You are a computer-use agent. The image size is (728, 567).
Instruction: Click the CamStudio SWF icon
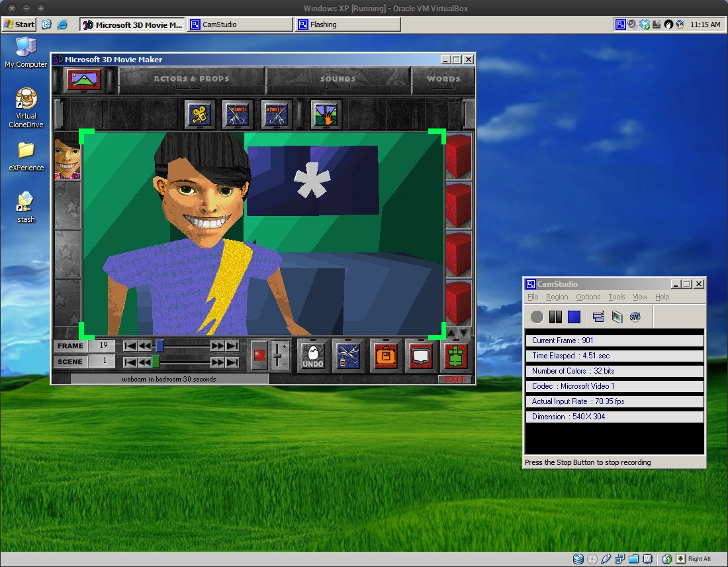(635, 317)
